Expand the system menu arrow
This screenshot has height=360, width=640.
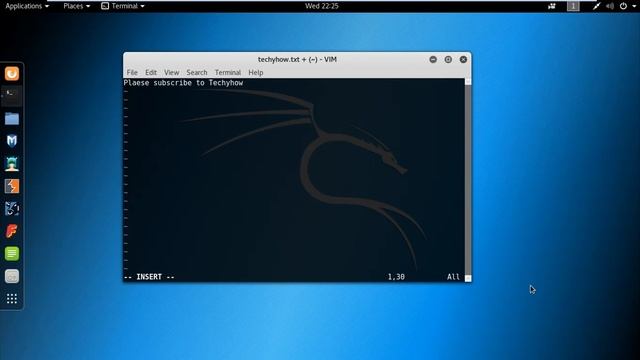point(634,6)
